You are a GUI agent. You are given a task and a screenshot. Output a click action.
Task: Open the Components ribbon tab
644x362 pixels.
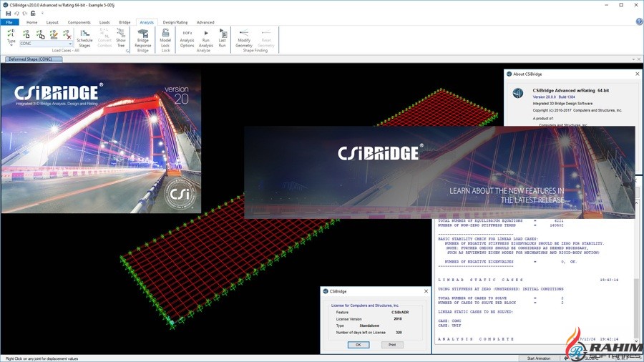79,22
